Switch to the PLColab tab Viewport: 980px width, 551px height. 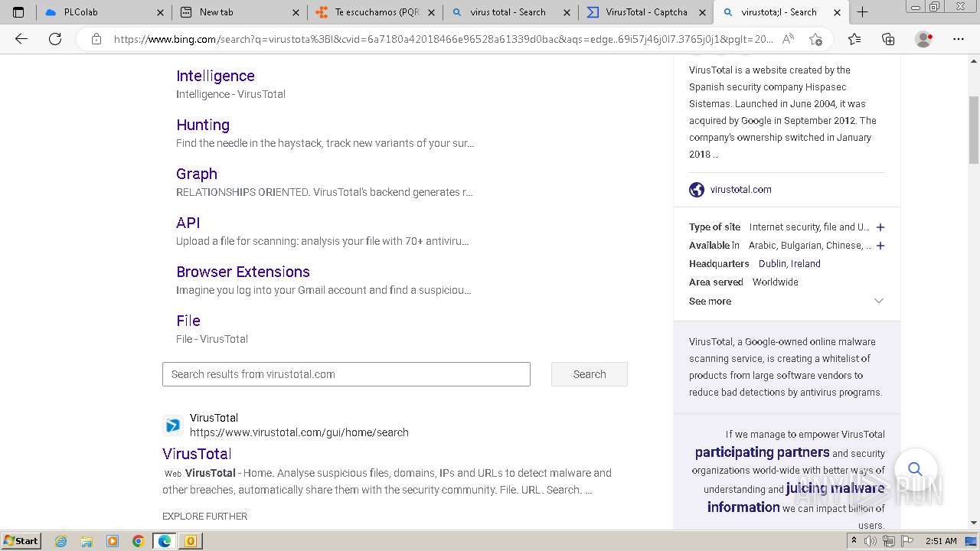103,12
